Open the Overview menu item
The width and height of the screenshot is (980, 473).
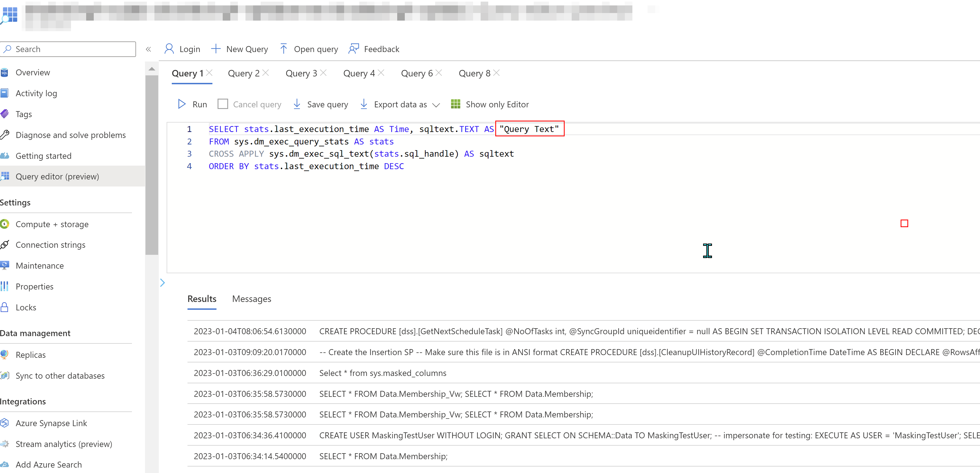tap(33, 72)
